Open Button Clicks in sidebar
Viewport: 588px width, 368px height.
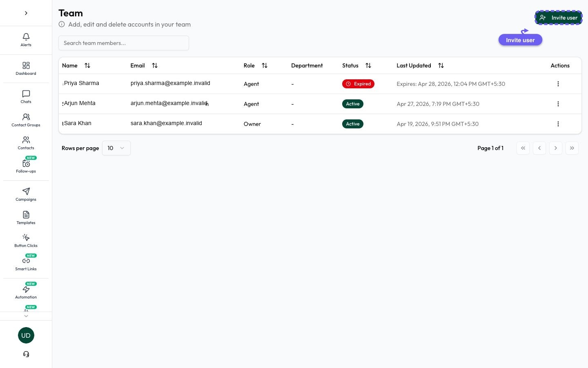26,241
